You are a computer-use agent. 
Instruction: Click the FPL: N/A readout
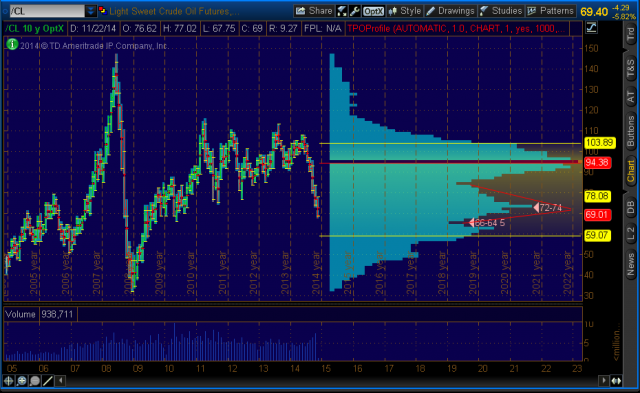(322, 29)
